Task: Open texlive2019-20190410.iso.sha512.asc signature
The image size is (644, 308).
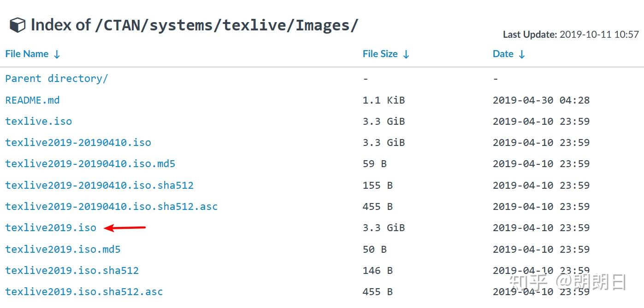Action: coord(111,206)
